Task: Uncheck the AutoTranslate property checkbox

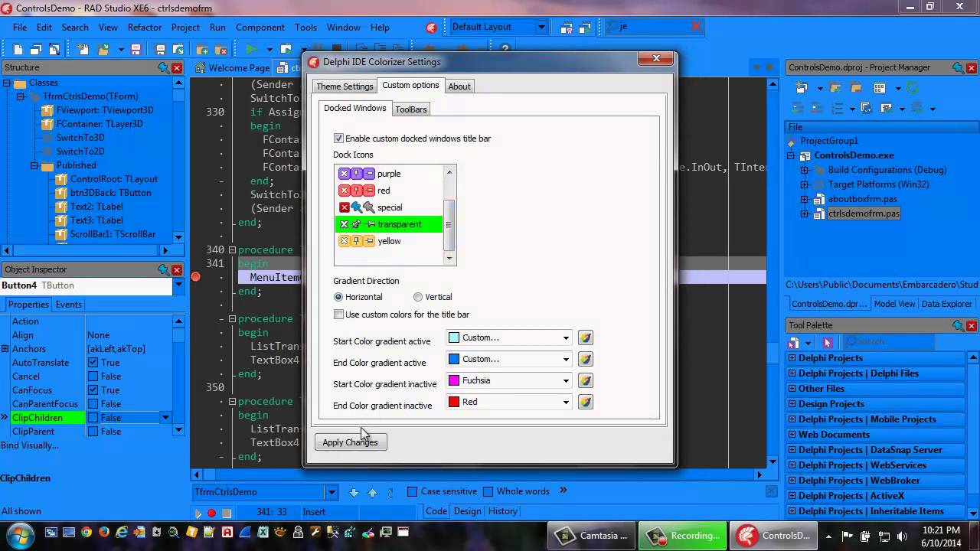Action: [x=93, y=363]
